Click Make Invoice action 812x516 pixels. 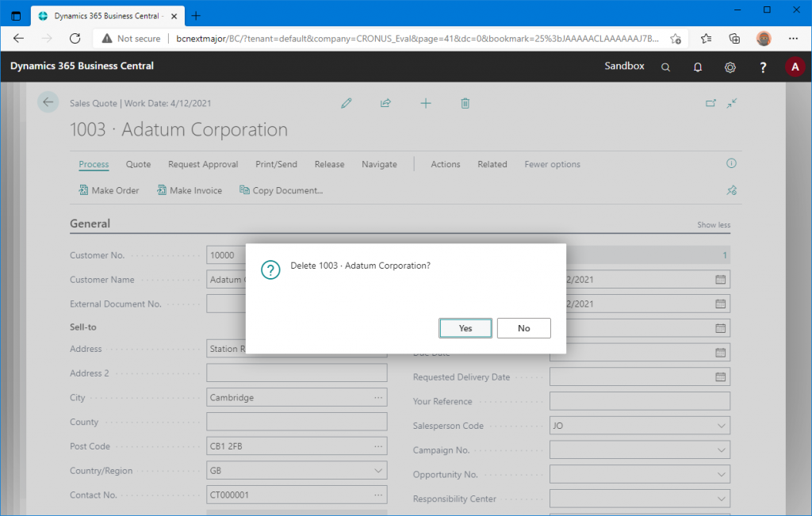point(189,190)
